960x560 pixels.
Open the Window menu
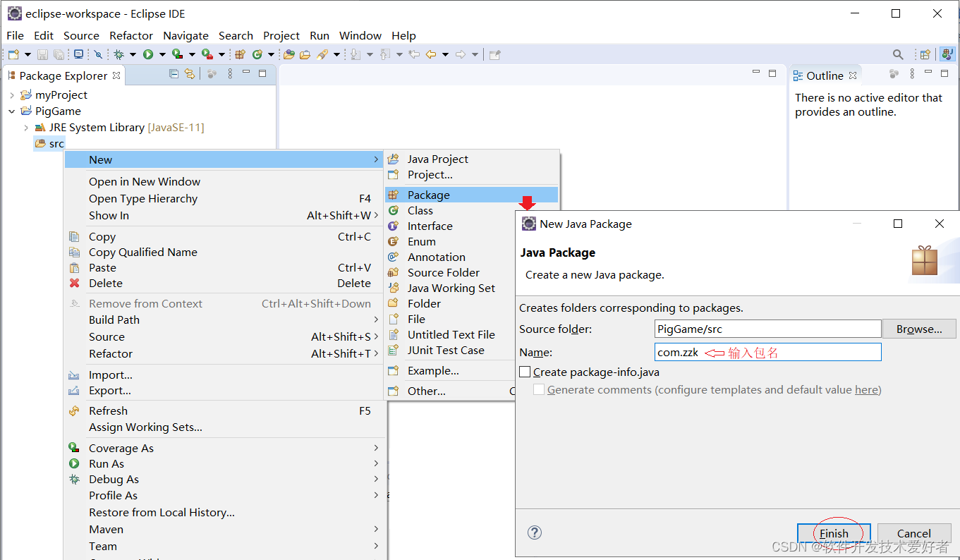tap(360, 35)
